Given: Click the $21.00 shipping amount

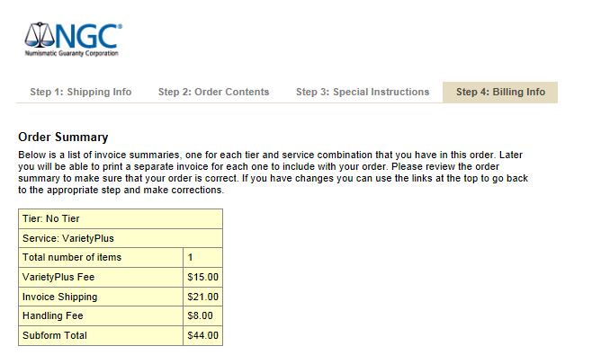Looking at the screenshot, I should click(x=202, y=297).
